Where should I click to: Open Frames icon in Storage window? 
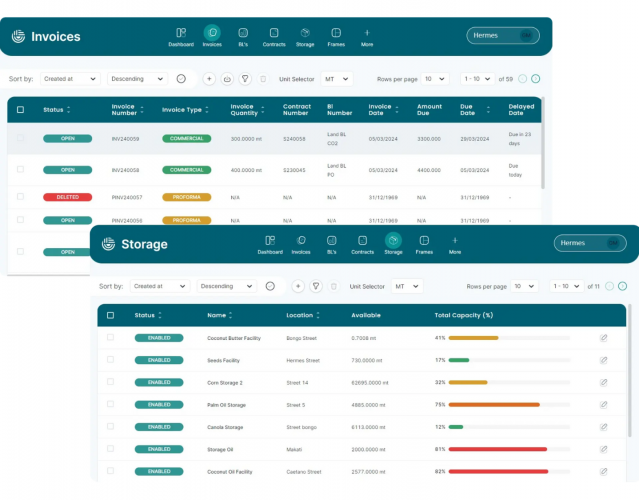click(x=424, y=240)
